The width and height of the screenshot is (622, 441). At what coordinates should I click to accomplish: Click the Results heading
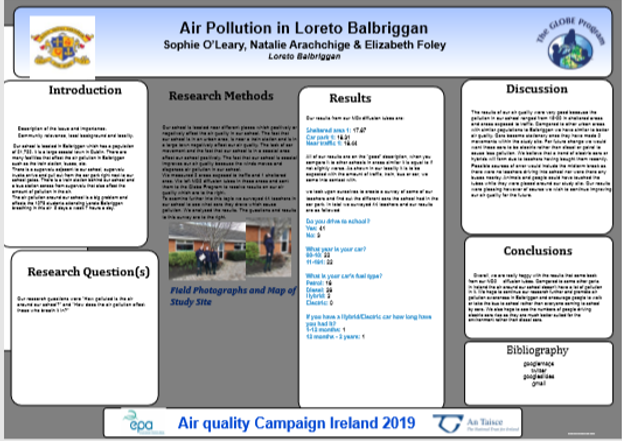coord(350,98)
